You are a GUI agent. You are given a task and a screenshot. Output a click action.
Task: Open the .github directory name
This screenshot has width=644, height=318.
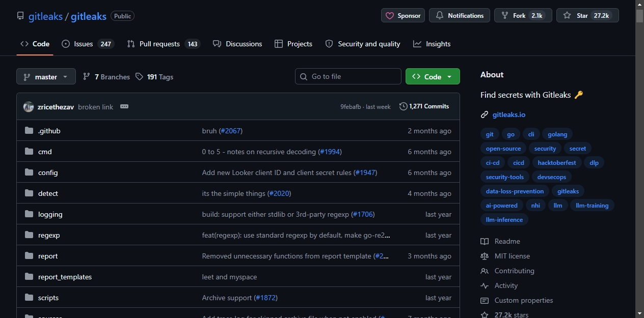click(x=49, y=131)
